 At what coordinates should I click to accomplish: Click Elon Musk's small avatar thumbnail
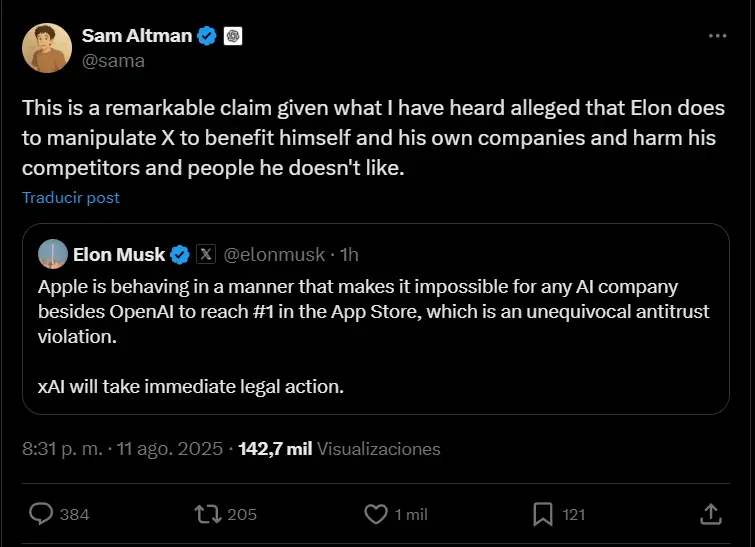tap(53, 254)
